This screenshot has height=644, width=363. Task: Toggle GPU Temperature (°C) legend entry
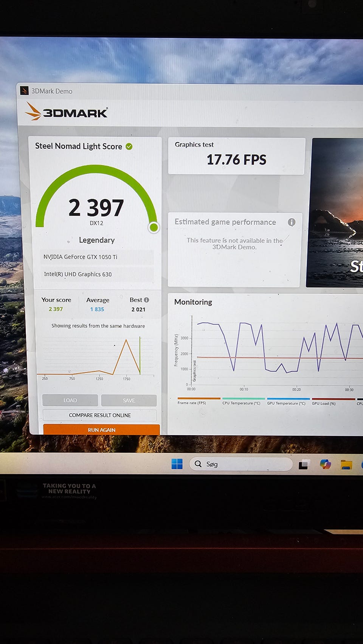click(x=288, y=402)
